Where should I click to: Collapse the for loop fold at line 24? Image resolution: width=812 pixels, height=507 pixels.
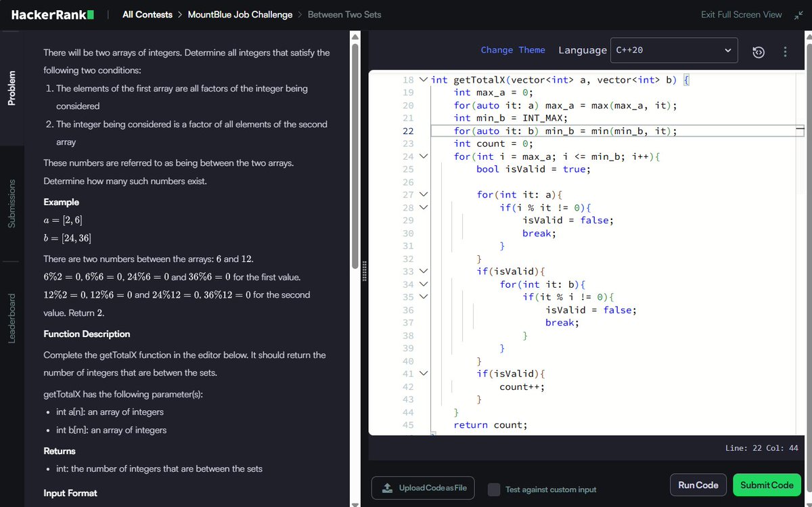pyautogui.click(x=424, y=156)
